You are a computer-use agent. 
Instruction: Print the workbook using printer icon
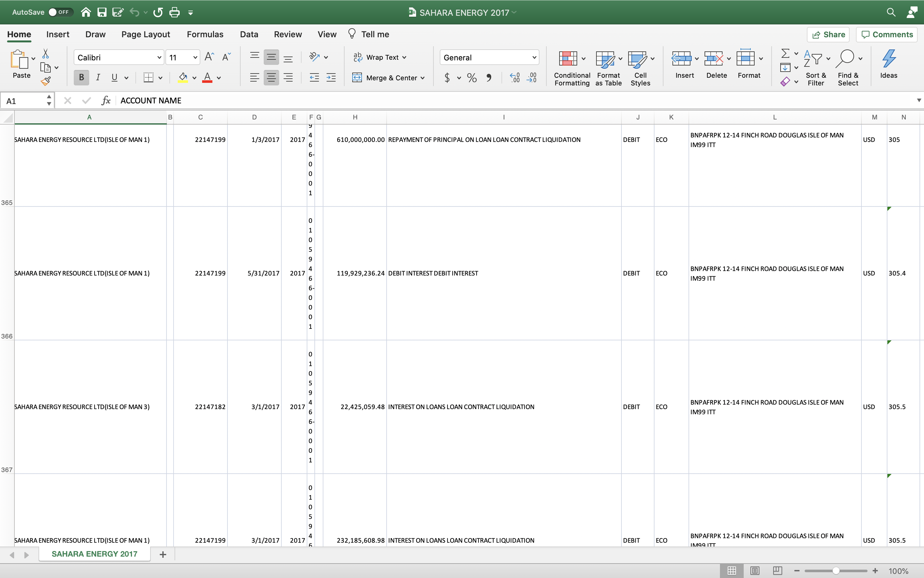pos(175,12)
